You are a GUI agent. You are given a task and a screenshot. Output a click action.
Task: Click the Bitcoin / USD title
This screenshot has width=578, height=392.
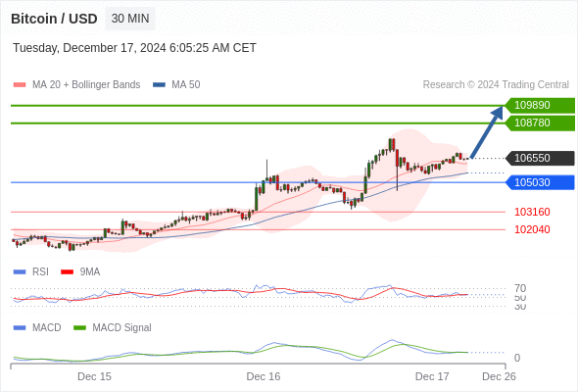pos(54,19)
